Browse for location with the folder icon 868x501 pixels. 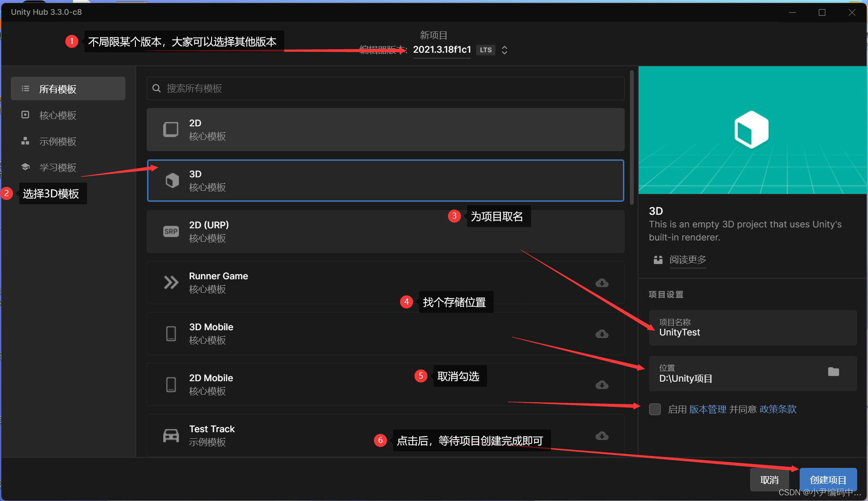point(833,372)
